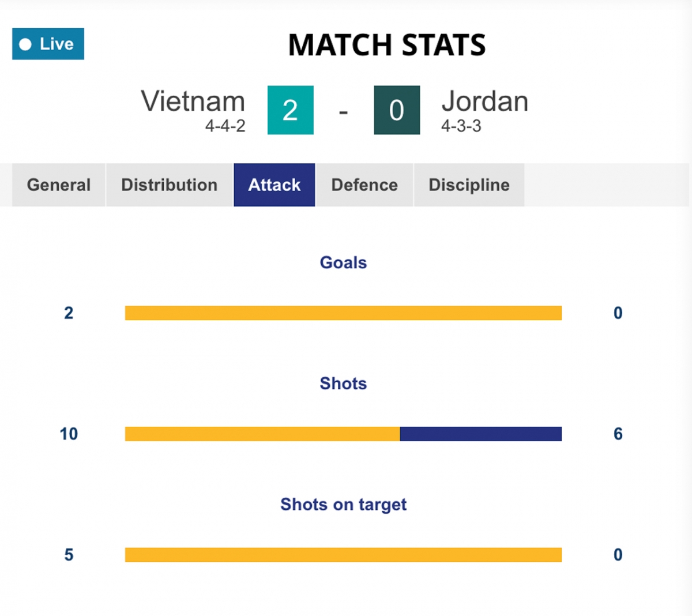Click Vietnam's 4-4-2 formation text
The width and height of the screenshot is (692, 616).
pos(225,126)
